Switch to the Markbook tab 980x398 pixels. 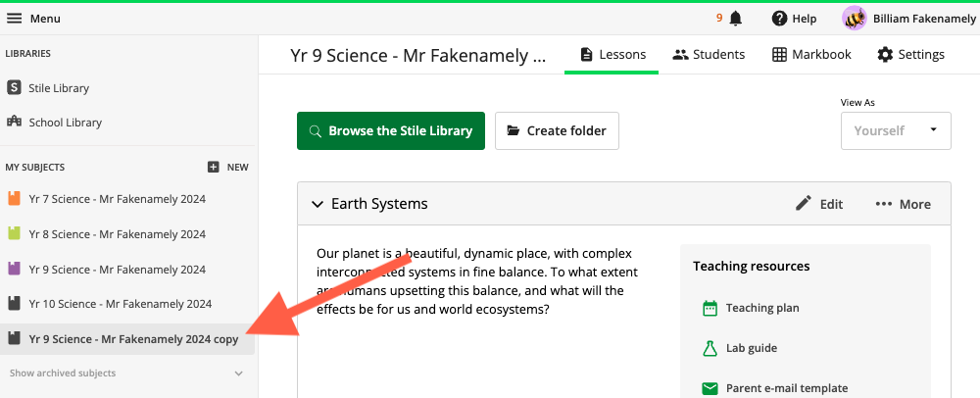(811, 54)
